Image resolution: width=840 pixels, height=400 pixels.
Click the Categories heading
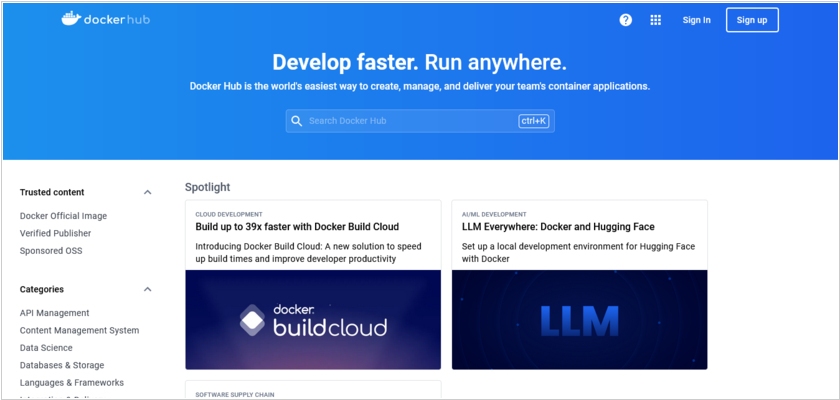42,289
